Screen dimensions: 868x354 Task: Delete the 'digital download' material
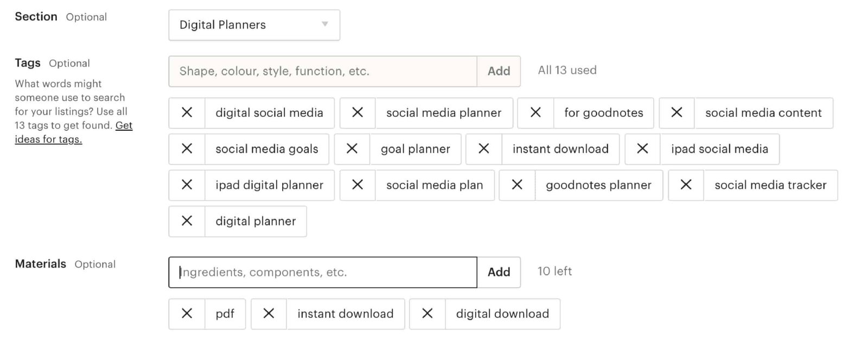[427, 314]
